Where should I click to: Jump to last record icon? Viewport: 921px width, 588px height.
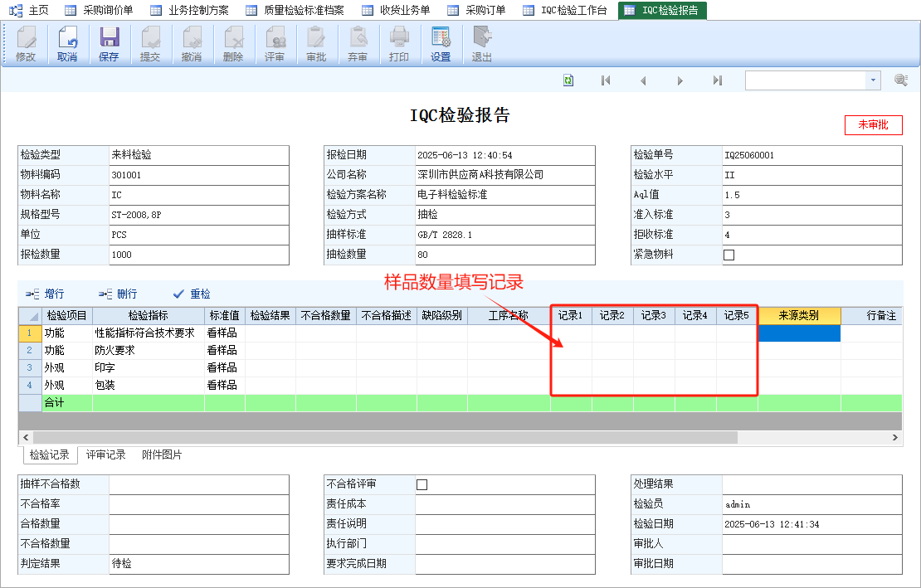(x=717, y=80)
